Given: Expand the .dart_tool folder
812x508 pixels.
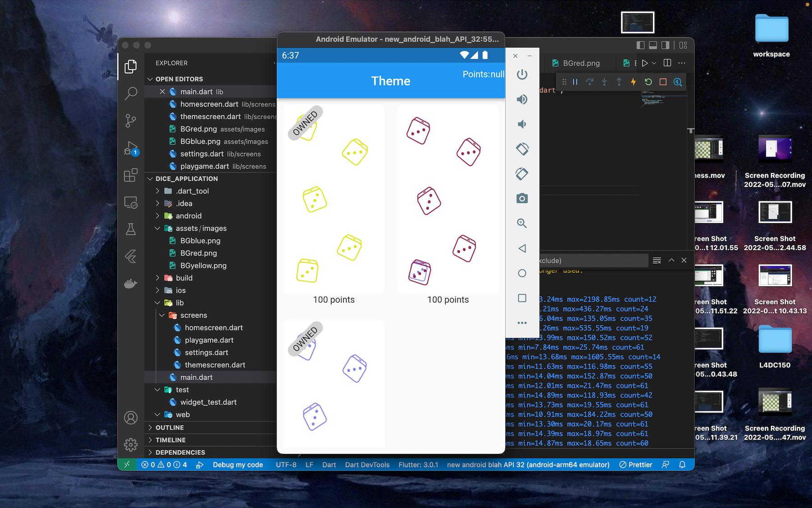Looking at the screenshot, I should (210, 191).
